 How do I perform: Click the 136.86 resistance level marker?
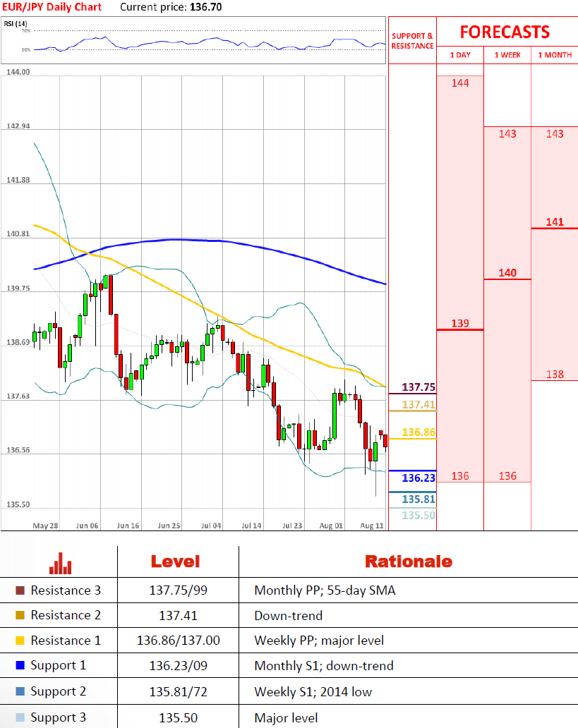pyautogui.click(x=419, y=432)
